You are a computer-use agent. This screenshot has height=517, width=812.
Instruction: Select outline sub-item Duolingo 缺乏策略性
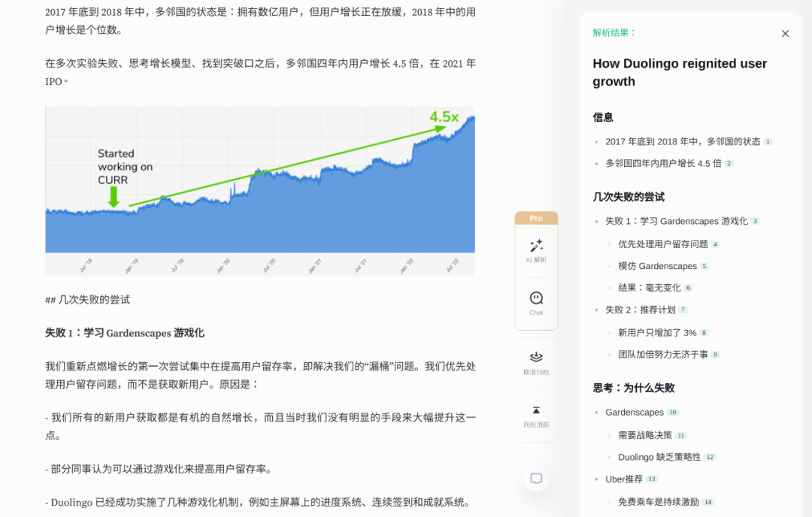tap(659, 457)
